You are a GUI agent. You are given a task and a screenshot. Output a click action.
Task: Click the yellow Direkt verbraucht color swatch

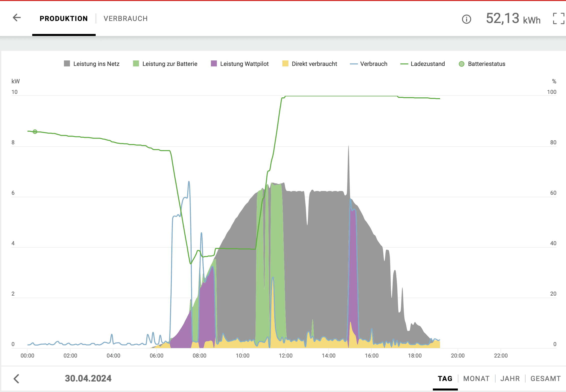(285, 64)
